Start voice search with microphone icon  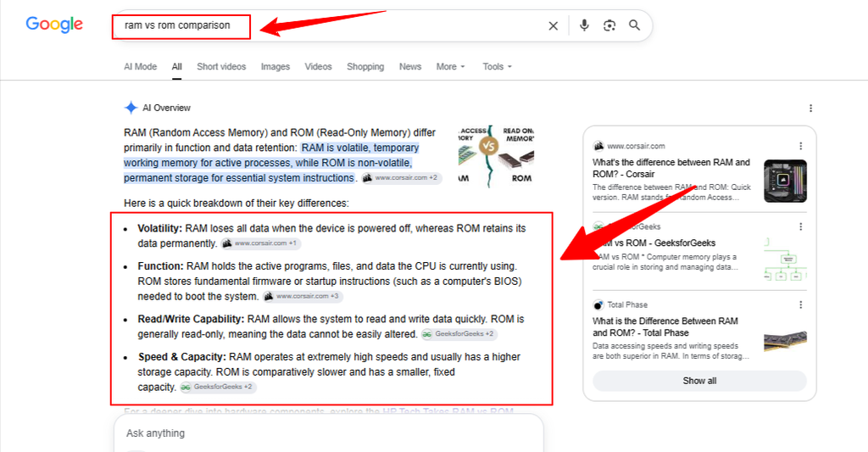point(584,25)
